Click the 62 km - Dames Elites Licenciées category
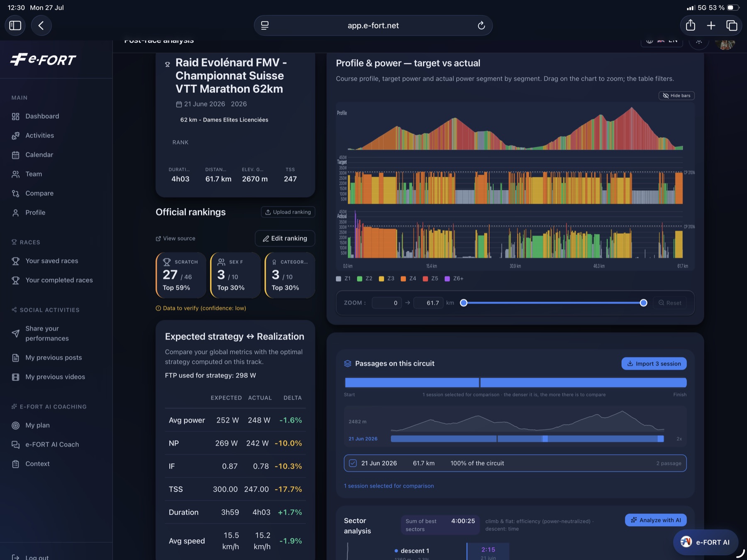The image size is (747, 560). coord(224,120)
